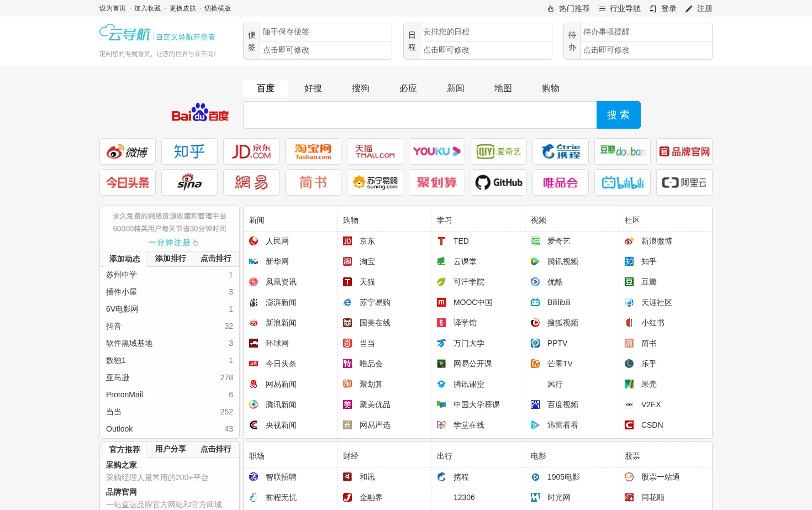Open the sina logo tile

[189, 182]
